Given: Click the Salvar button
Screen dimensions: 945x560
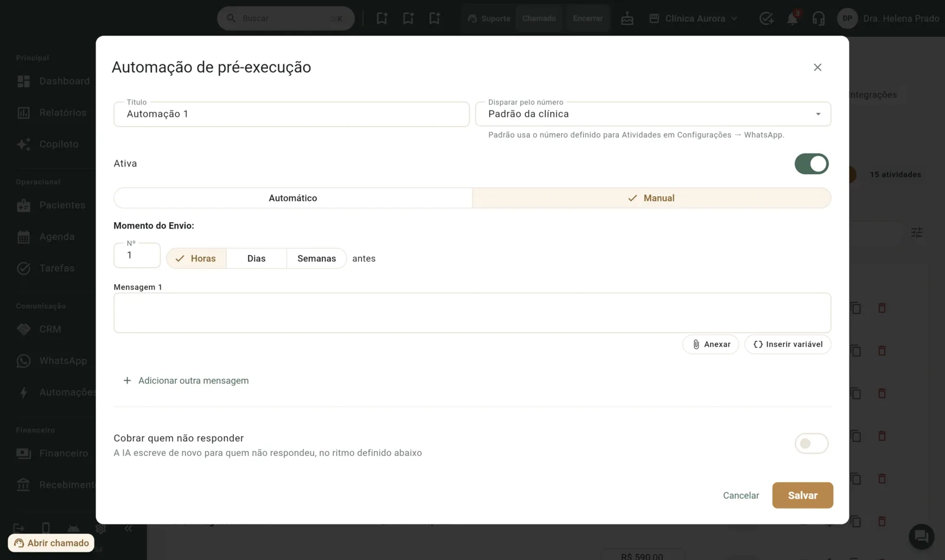Looking at the screenshot, I should [803, 495].
